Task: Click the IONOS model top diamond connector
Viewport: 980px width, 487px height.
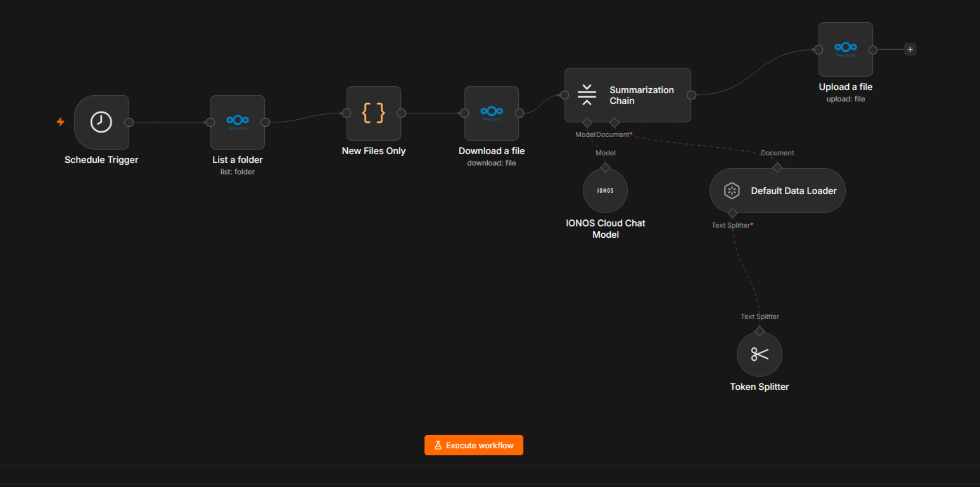Action: pyautogui.click(x=605, y=167)
